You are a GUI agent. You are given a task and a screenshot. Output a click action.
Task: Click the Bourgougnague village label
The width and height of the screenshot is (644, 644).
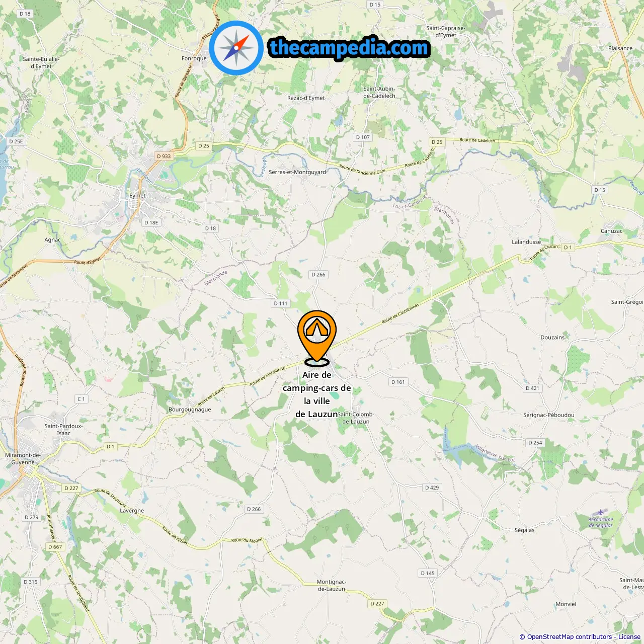point(190,410)
